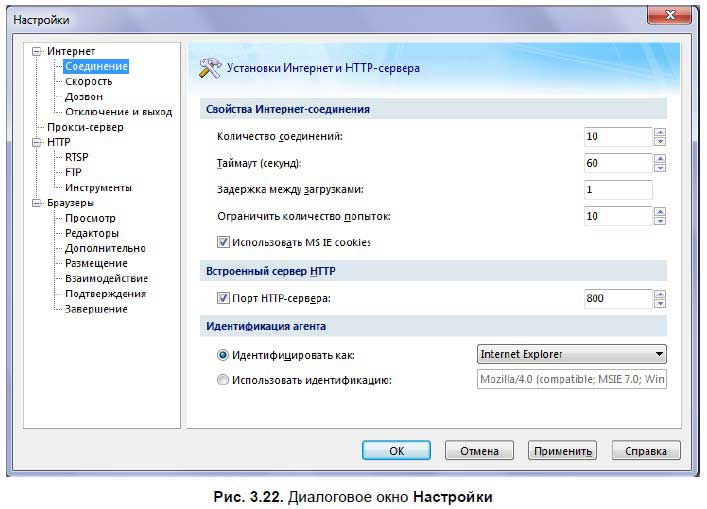Collapse the Браузеры tree node
707x509 pixels.
point(37,203)
